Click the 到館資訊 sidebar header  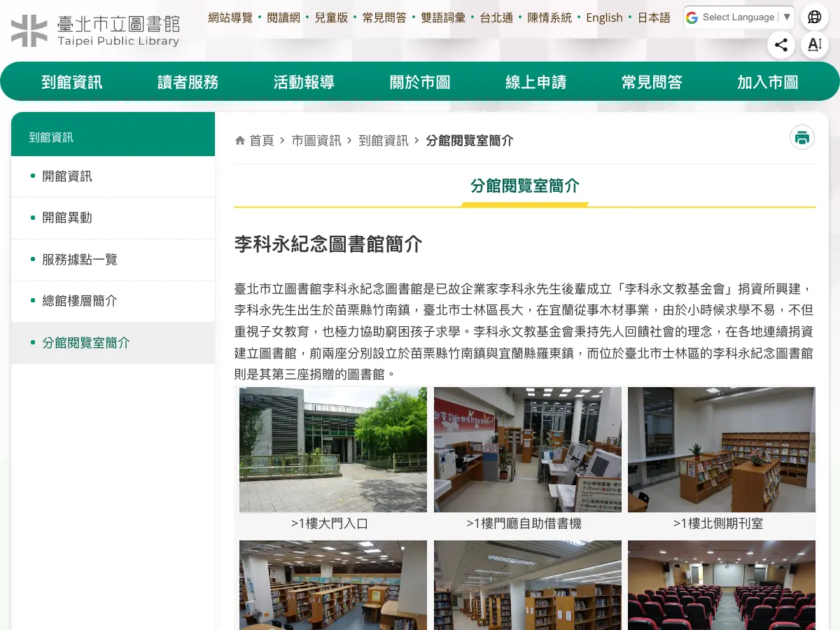click(113, 134)
